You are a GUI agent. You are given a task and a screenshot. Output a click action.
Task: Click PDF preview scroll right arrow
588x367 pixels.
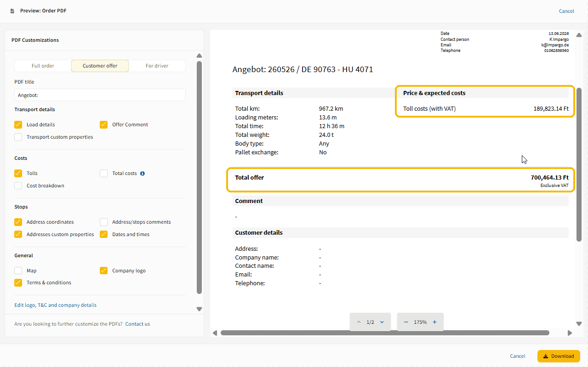tap(570, 333)
